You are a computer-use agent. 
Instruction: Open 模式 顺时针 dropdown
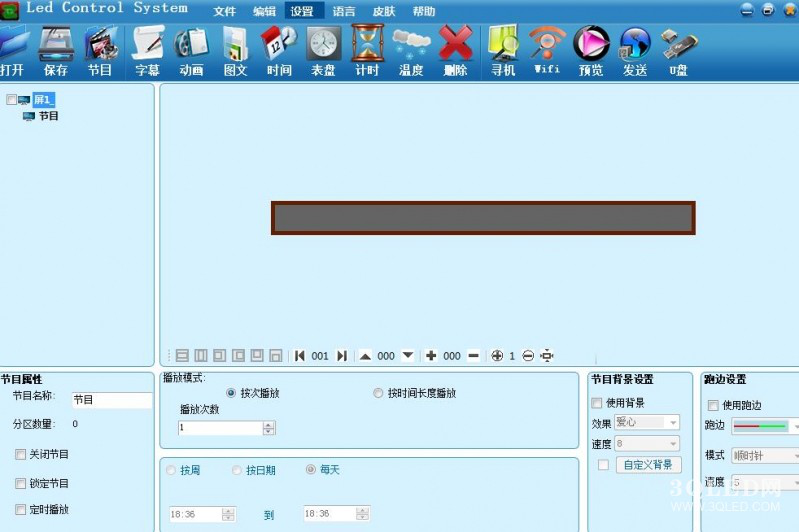tap(765, 456)
